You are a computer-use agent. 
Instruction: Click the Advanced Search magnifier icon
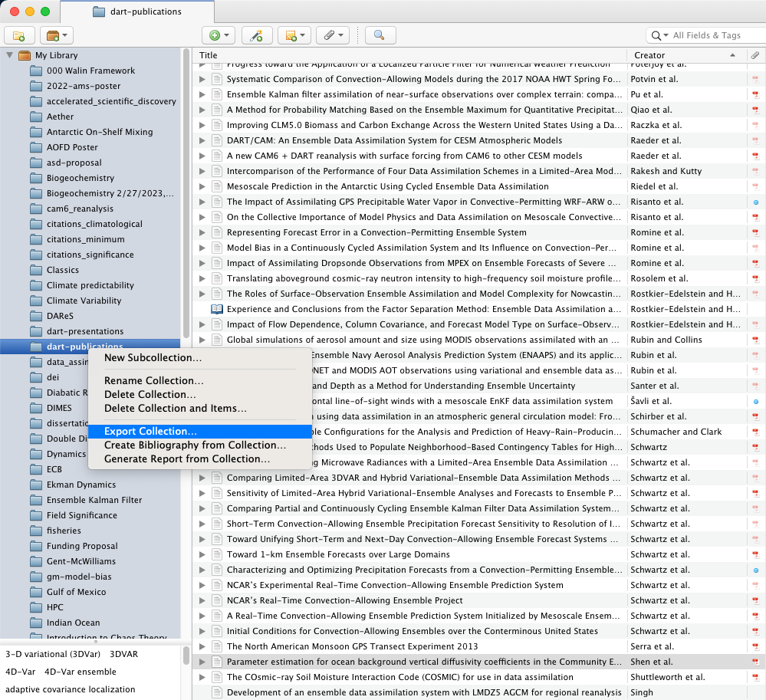(380, 35)
